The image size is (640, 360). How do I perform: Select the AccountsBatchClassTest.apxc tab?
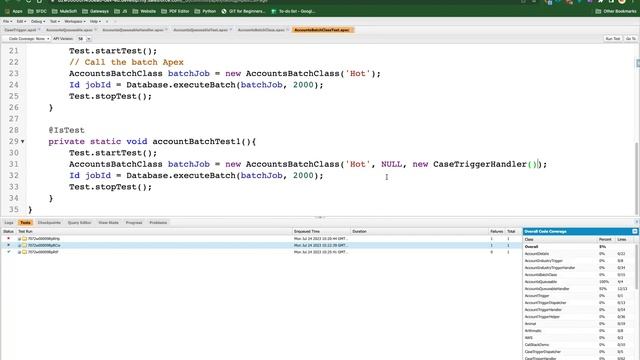(x=322, y=30)
